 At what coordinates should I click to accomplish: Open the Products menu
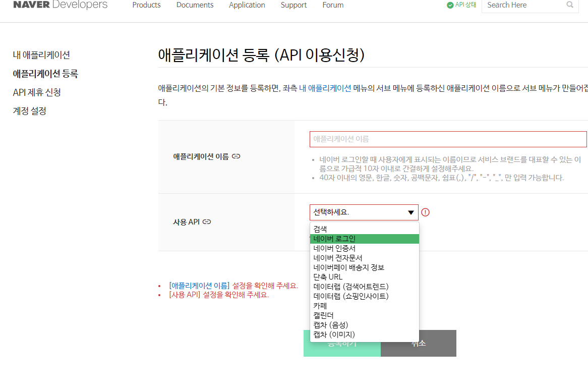pos(146,5)
